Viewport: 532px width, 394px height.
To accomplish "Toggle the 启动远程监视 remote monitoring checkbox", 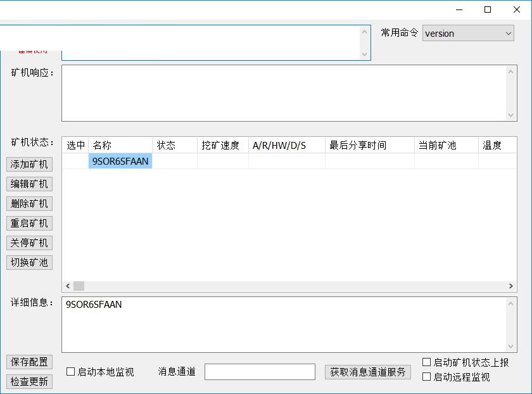I will click(x=427, y=376).
